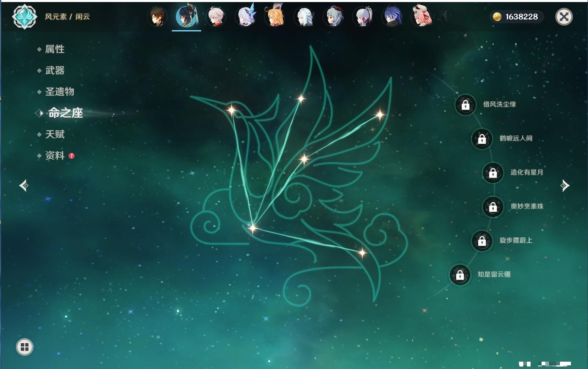The width and height of the screenshot is (588, 369).
Task: Click the star at the constellation's base
Action: (252, 228)
